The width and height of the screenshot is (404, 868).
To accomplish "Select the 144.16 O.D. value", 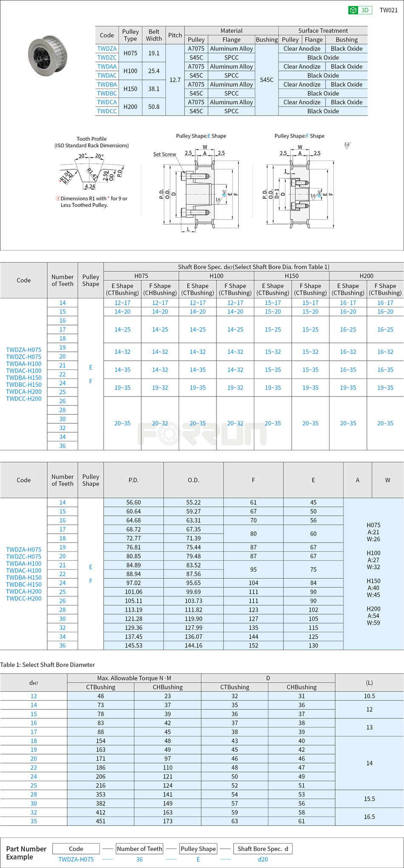I will click(193, 645).
